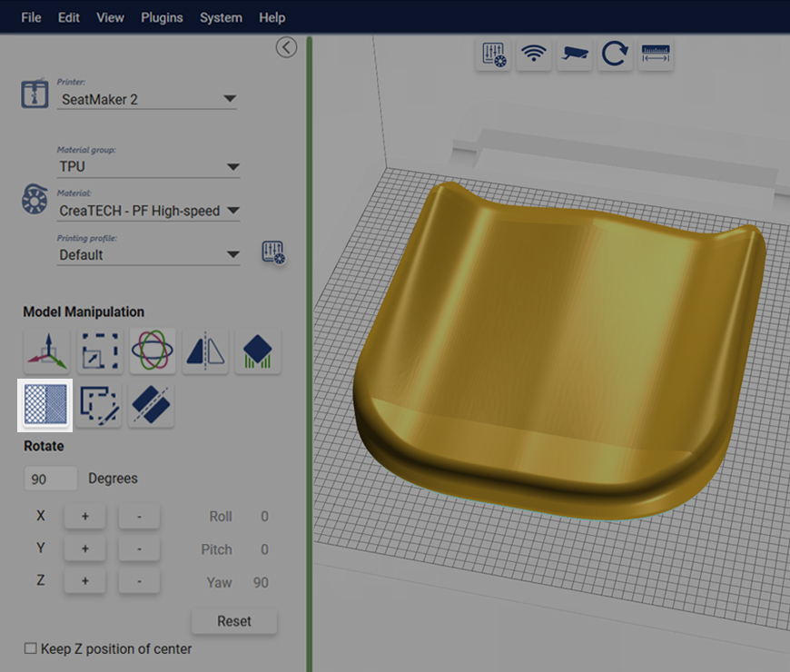Select the Move model tool icon
Viewport: 790px width, 672px height.
point(47,351)
